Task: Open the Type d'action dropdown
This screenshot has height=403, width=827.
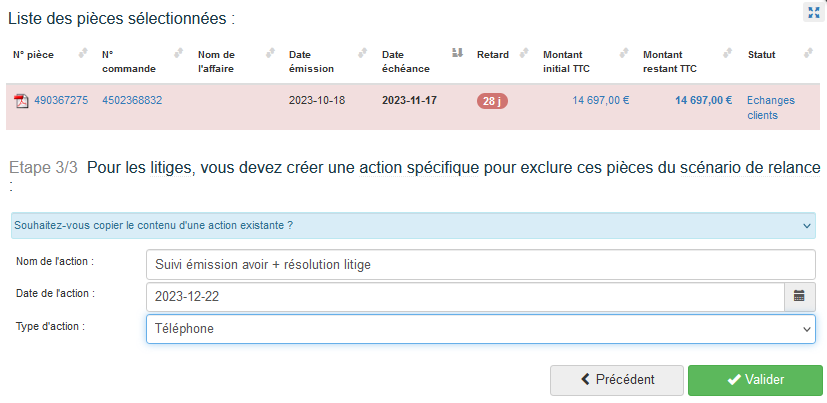Action: (480, 329)
